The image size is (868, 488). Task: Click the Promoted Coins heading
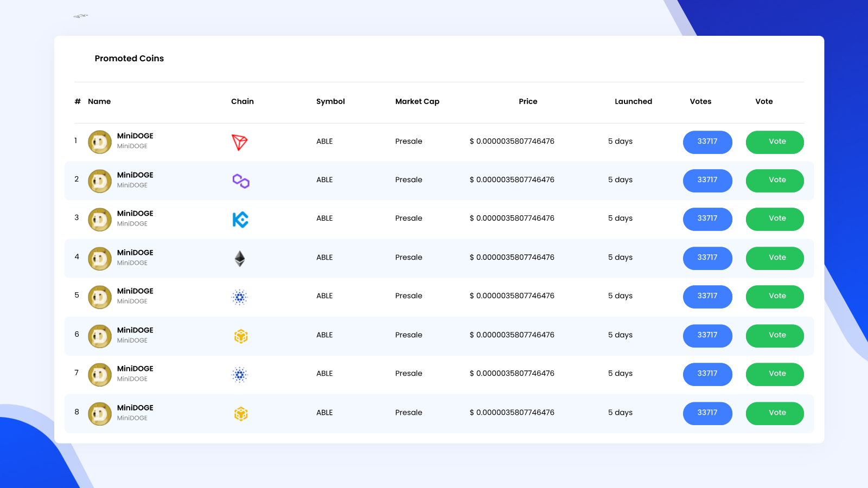pyautogui.click(x=129, y=59)
